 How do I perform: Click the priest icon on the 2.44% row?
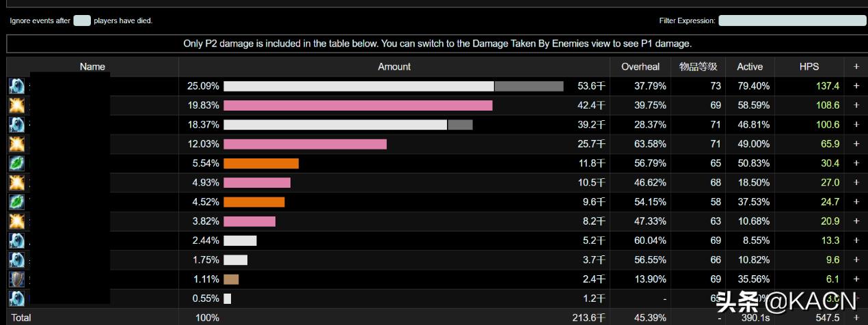(x=16, y=240)
